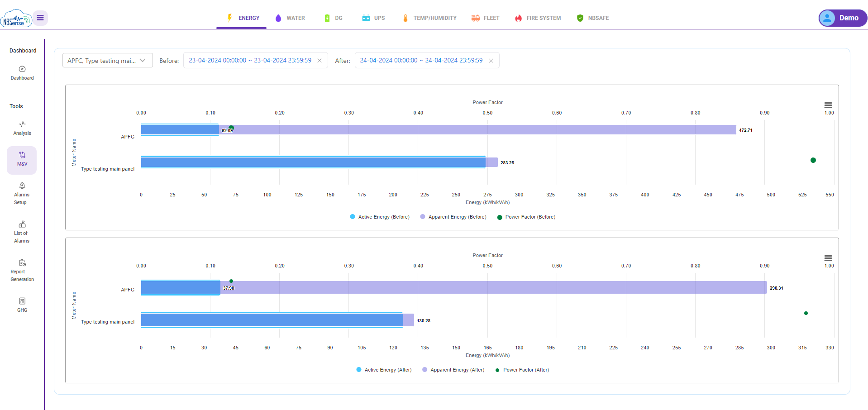Screen dimensions: 868x410
Task: Click the Energy lightning bolt icon
Action: pyautogui.click(x=230, y=18)
